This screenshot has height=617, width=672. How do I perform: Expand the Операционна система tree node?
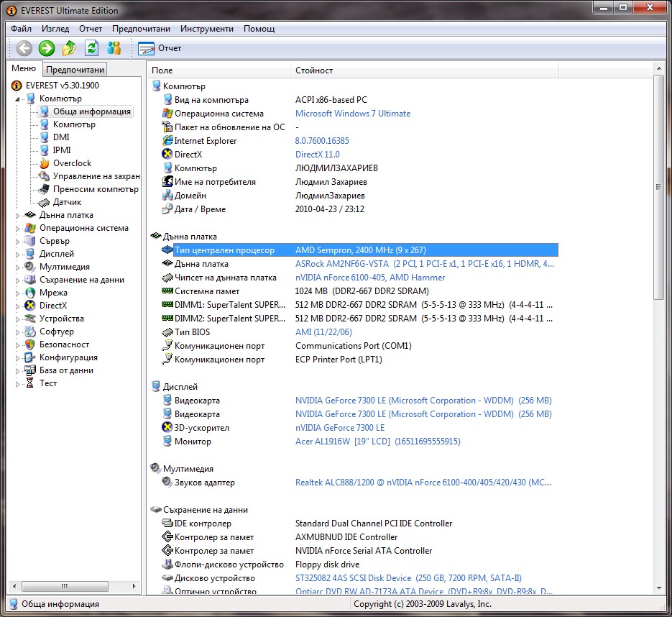pos(17,229)
